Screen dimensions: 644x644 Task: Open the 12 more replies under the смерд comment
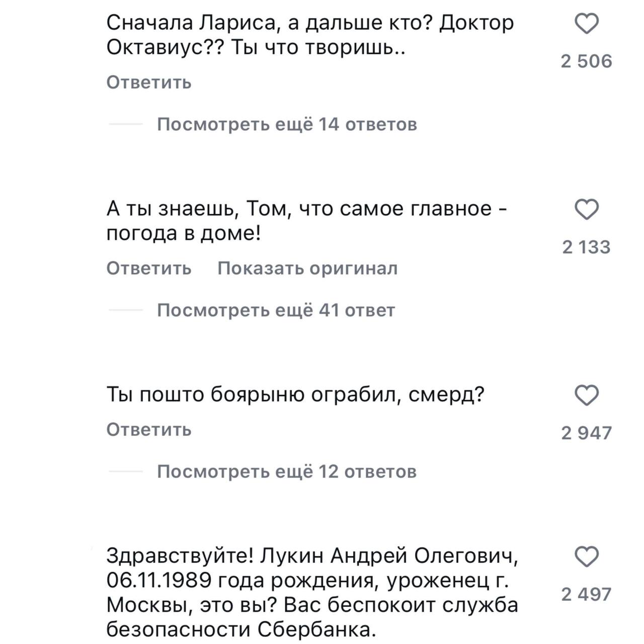[287, 472]
